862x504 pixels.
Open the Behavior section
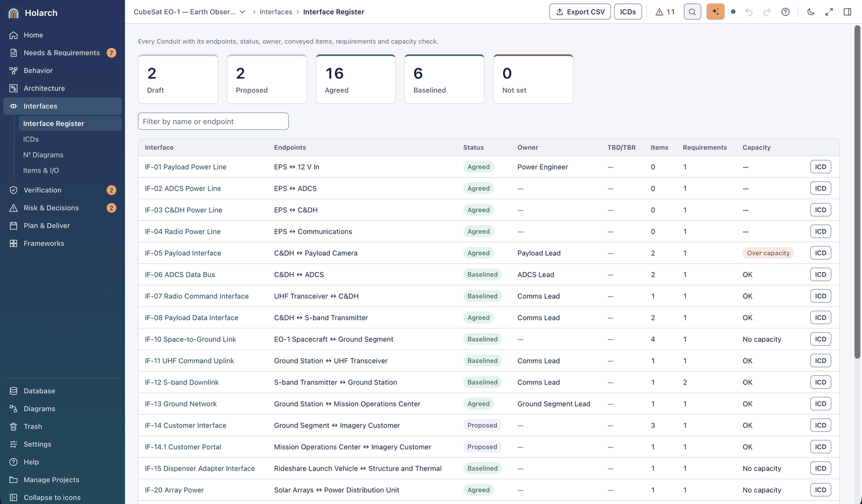pos(62,71)
